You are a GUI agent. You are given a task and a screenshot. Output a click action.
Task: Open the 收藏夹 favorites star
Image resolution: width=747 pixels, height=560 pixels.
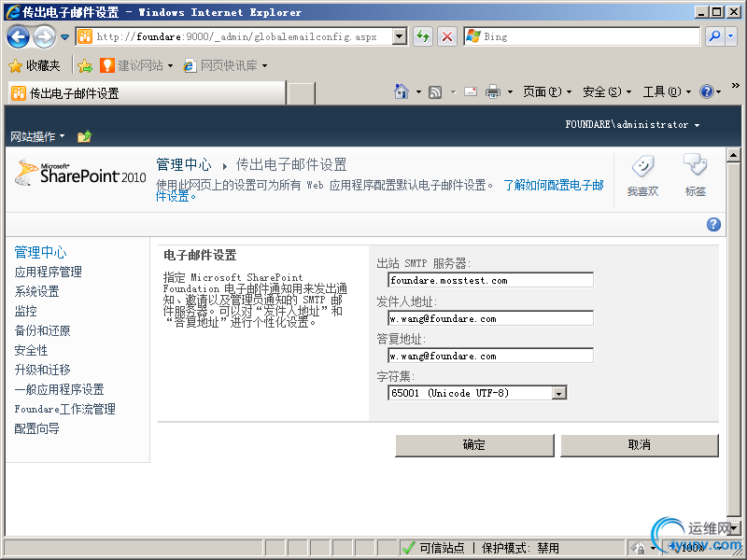pos(35,65)
